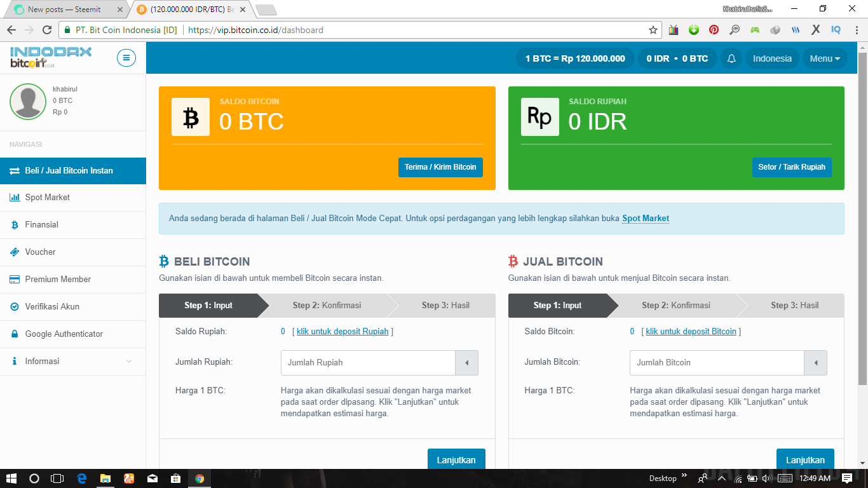This screenshot has width=868, height=488.
Task: Click the X extension icon in toolbar
Action: 816,30
